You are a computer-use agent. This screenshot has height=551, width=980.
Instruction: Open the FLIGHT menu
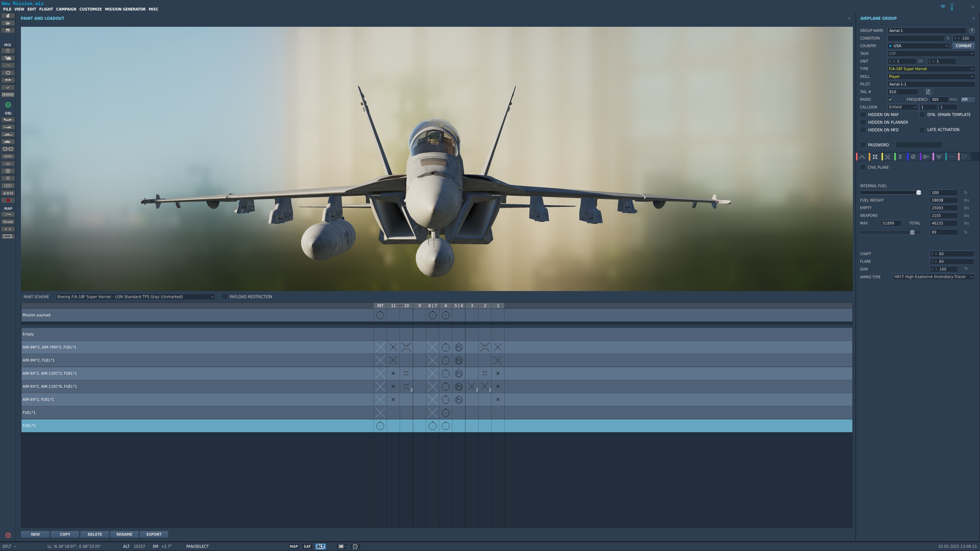(x=46, y=9)
